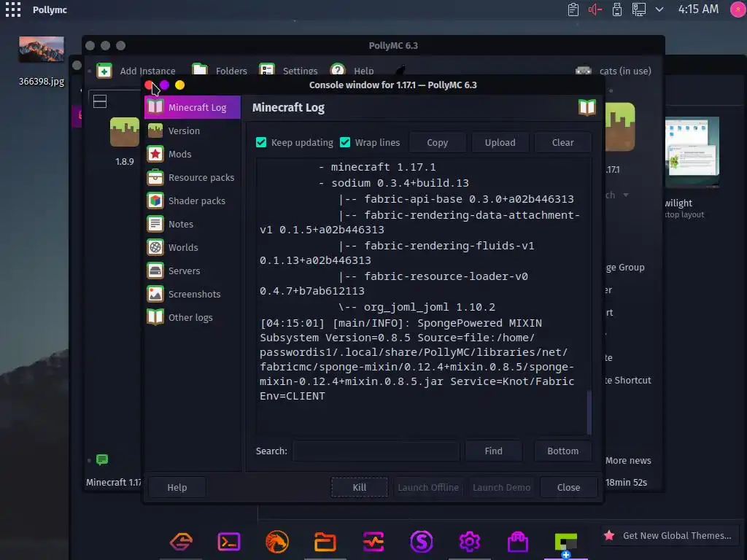Screen dimensions: 747x560
Task: Open the cats account menu
Action: 613,71
